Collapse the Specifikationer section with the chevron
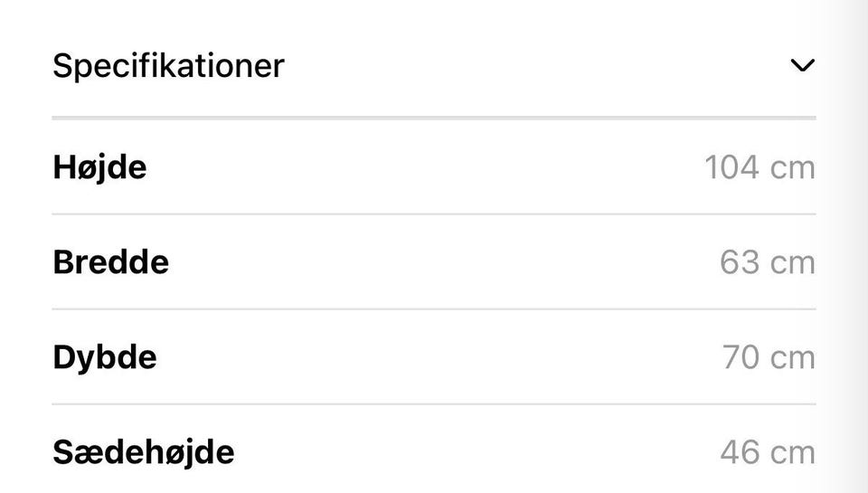868x493 pixels. (802, 66)
